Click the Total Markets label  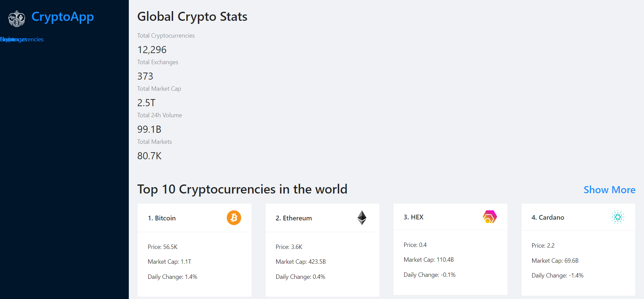pos(154,142)
